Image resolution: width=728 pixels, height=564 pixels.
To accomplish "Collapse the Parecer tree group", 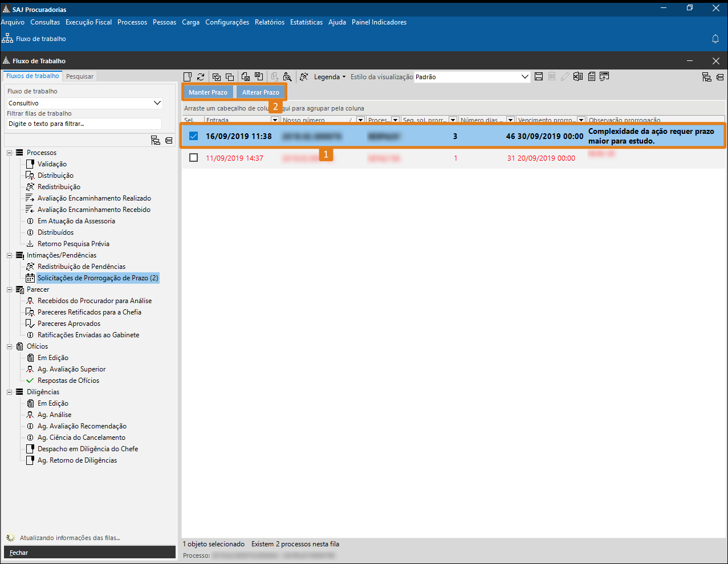I will point(10,289).
